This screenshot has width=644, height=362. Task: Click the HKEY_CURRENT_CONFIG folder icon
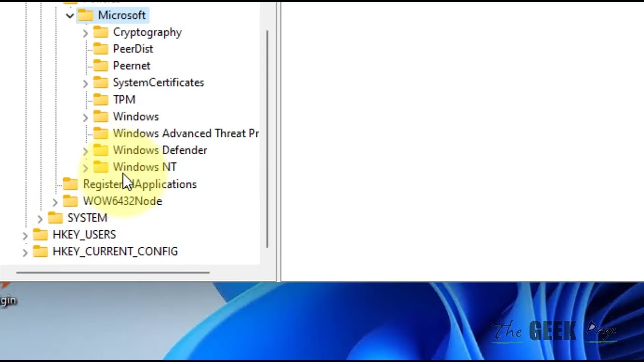(x=40, y=251)
